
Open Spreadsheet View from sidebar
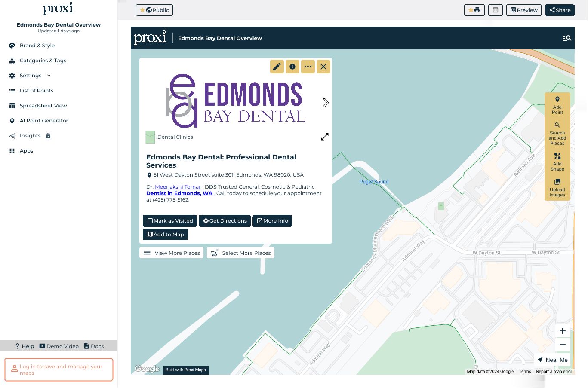click(43, 106)
